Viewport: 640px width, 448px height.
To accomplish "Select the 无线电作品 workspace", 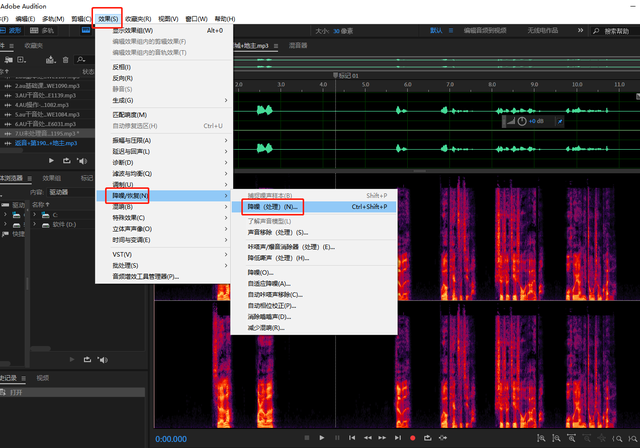I will pyautogui.click(x=542, y=30).
